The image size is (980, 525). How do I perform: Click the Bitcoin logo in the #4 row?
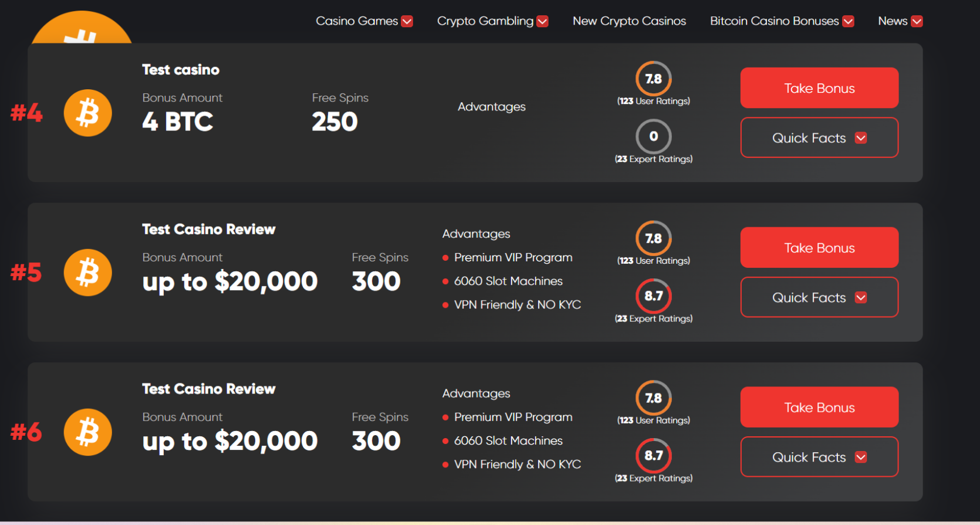point(88,113)
